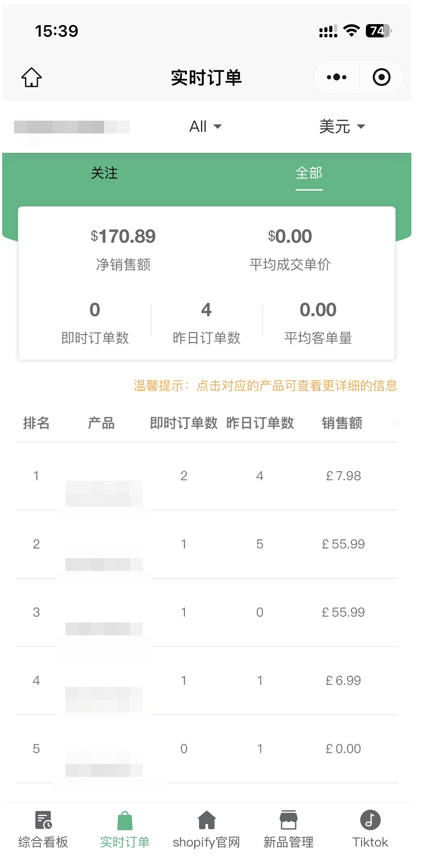
Task: Click the 即时订单数 column header
Action: pyautogui.click(x=183, y=423)
